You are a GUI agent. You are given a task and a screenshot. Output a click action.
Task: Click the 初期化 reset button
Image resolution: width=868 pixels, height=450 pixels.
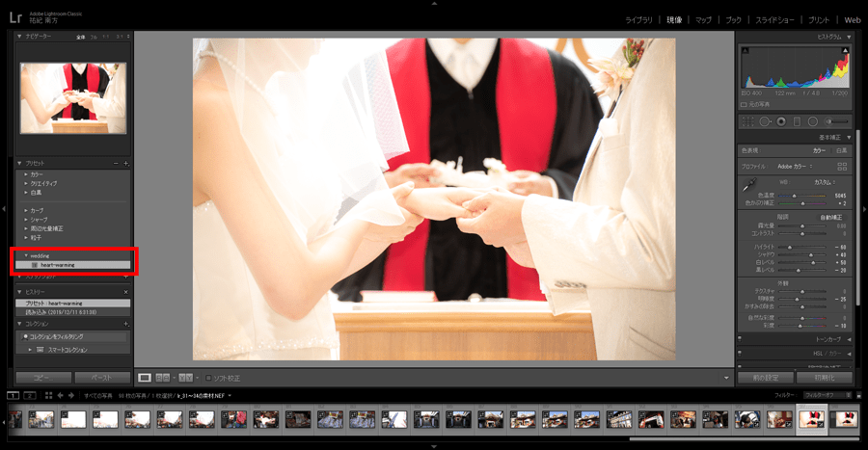[825, 378]
